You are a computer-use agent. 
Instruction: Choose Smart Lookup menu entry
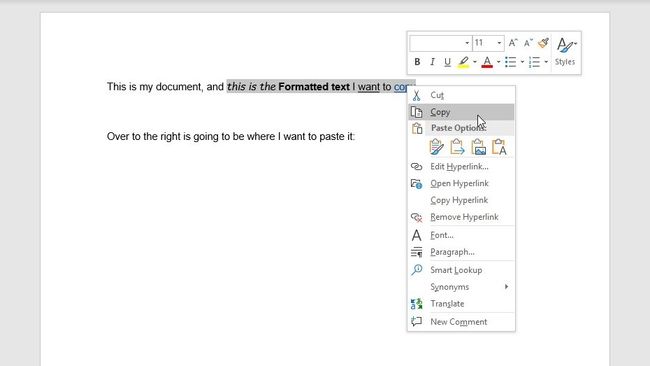461,270
